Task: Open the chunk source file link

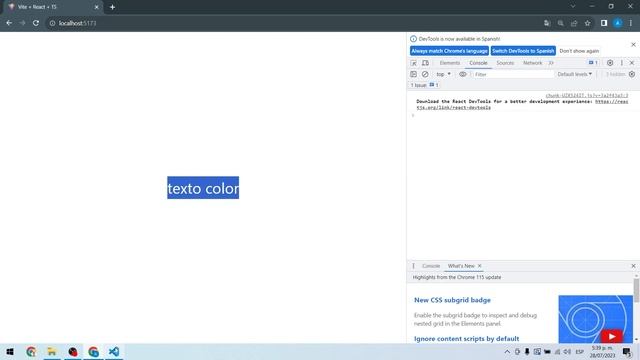Action: click(x=587, y=96)
